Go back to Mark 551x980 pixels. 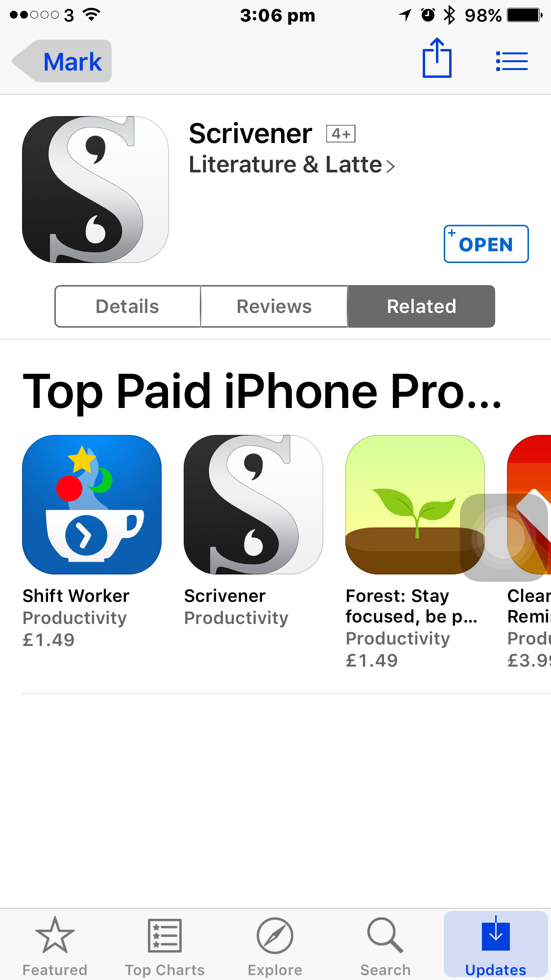[62, 61]
